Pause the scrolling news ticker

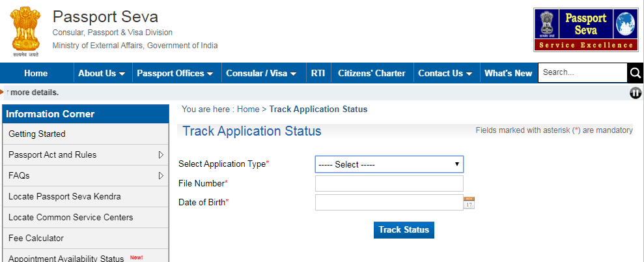(636, 93)
